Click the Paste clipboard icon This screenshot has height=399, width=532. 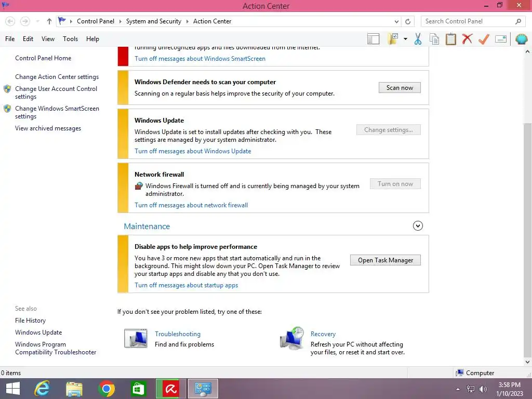[450, 39]
